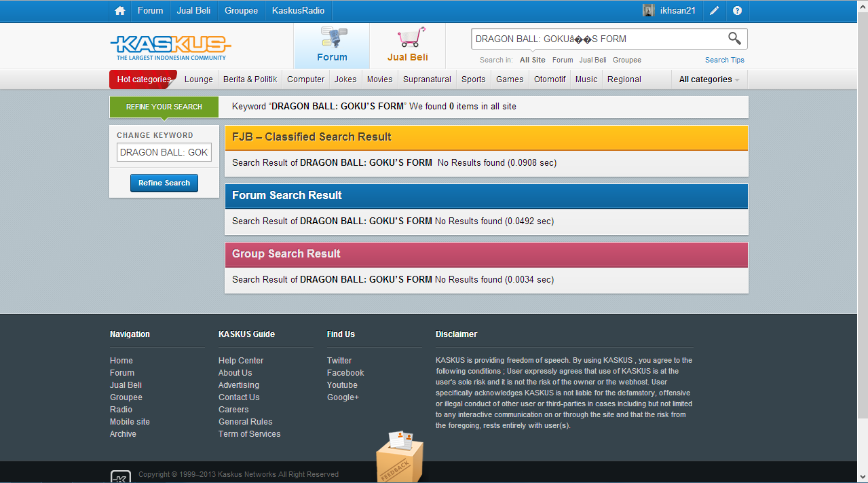
Task: Open the Games category
Action: coord(510,79)
